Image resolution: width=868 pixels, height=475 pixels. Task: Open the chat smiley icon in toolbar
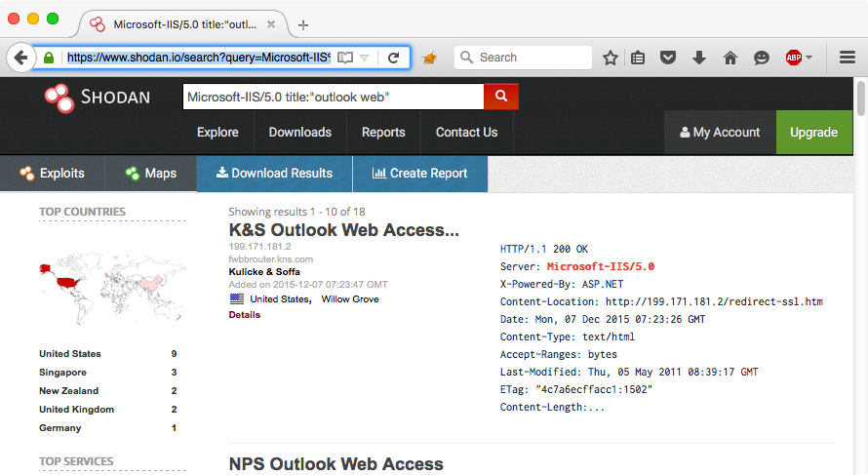click(761, 58)
